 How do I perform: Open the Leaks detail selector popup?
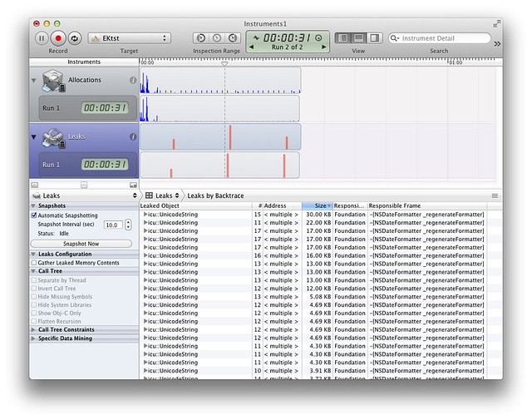(x=84, y=195)
